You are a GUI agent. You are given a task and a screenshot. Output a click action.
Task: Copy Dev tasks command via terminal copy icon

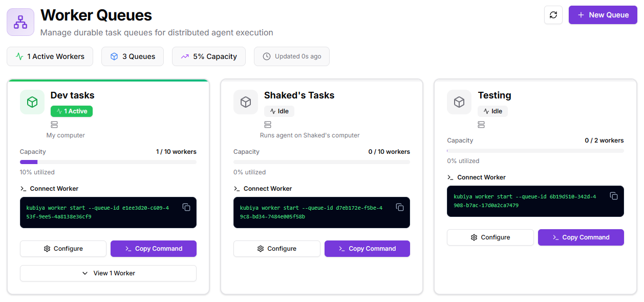[x=186, y=207]
